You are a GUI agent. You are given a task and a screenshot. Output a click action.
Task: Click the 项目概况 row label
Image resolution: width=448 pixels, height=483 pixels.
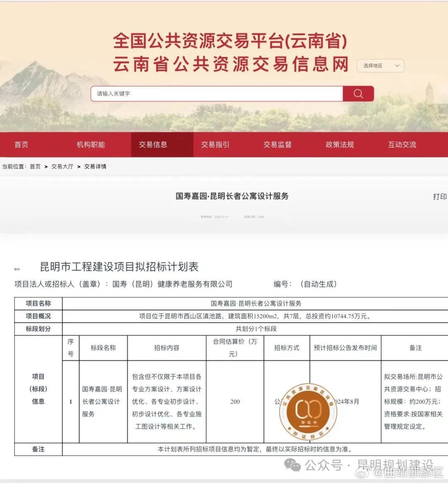(x=38, y=316)
